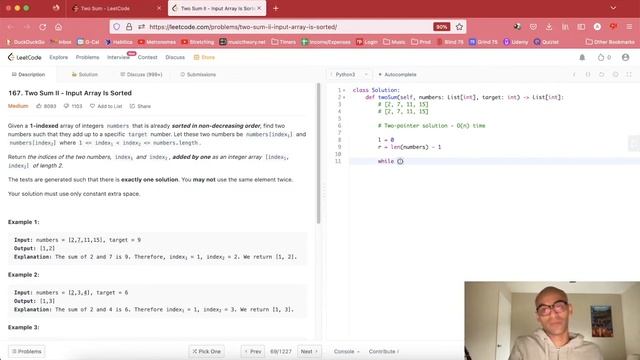
Task: Go to the Prev problem
Action: [253, 351]
